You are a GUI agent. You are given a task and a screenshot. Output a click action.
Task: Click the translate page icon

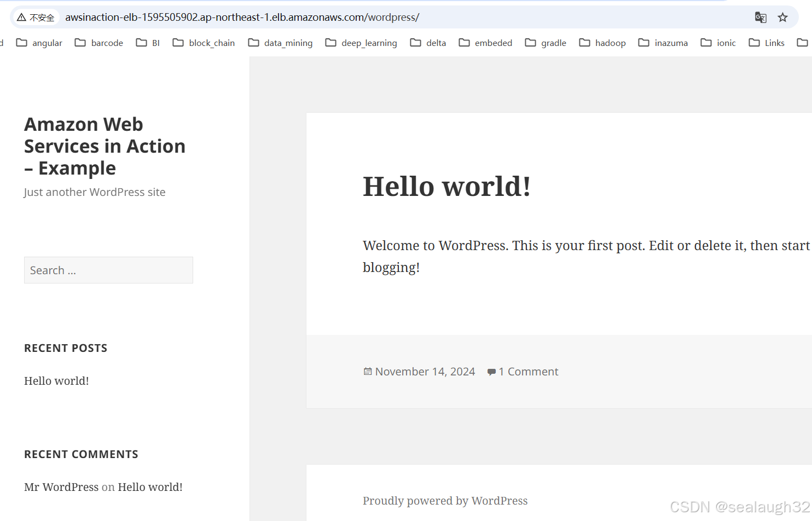761,18
